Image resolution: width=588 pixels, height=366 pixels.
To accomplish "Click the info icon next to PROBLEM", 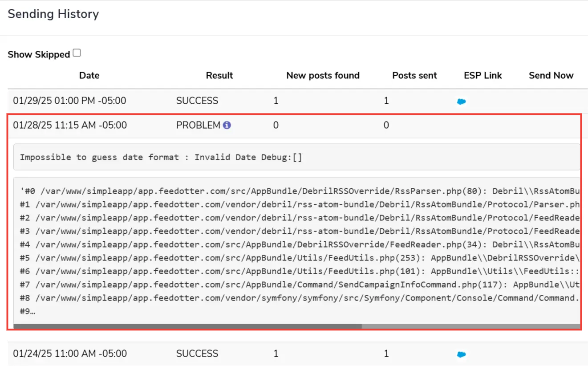I will pos(227,125).
